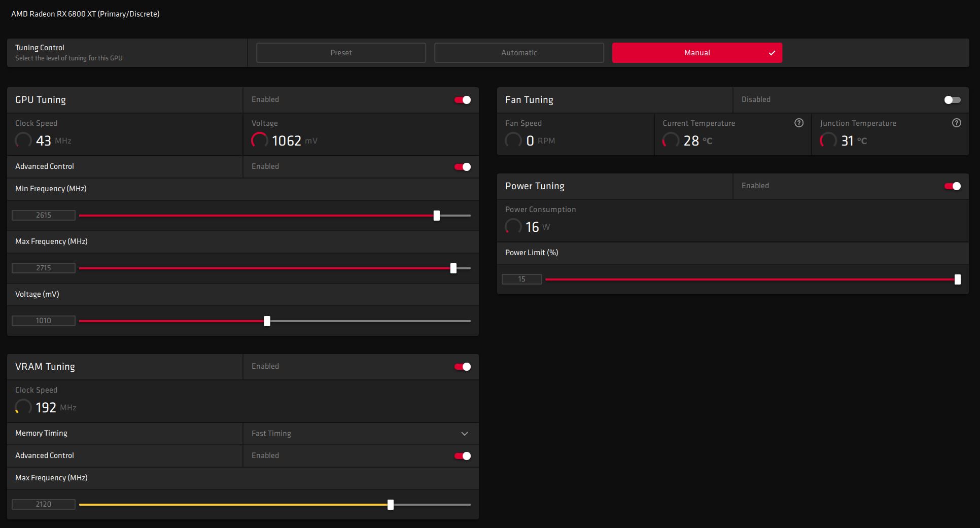Select Manual tuning control
The image size is (980, 528).
click(x=697, y=53)
